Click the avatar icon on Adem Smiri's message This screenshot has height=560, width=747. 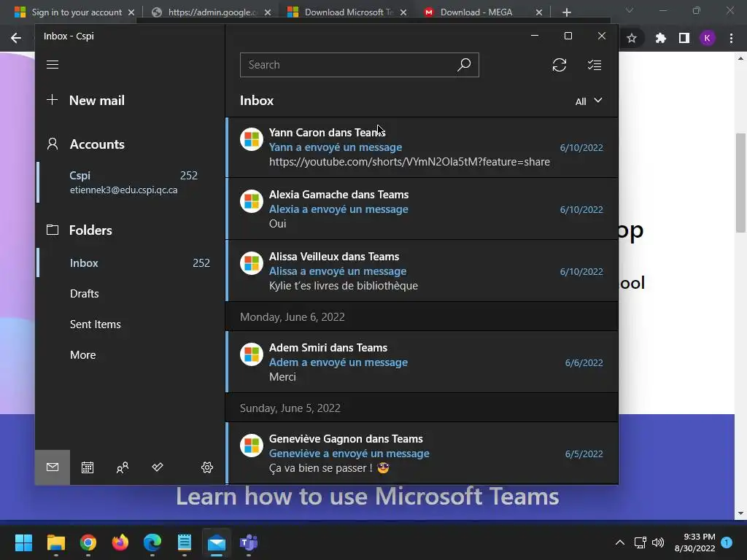pos(252,355)
